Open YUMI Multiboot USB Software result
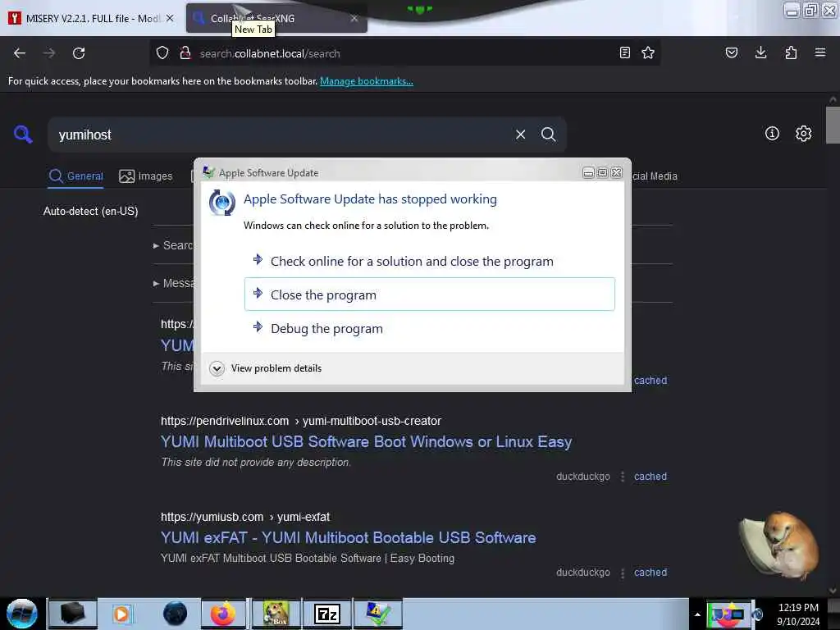Viewport: 840px width, 630px height. click(x=367, y=441)
